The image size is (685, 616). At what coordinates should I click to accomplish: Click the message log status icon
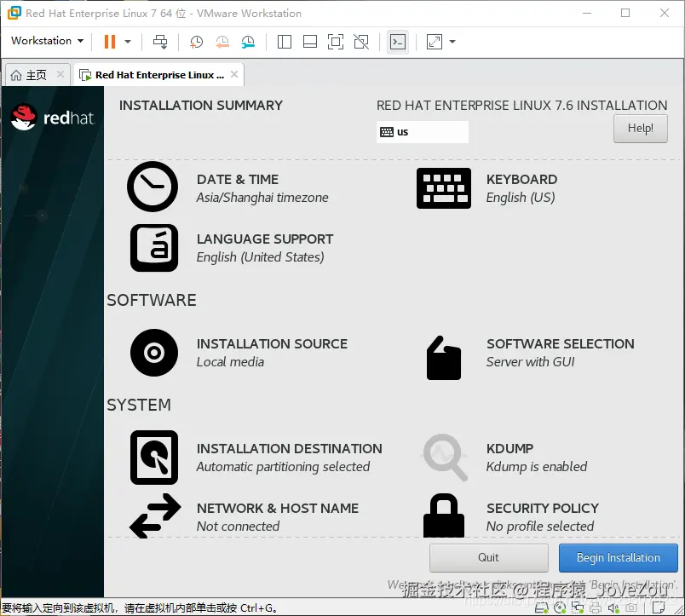(659, 607)
